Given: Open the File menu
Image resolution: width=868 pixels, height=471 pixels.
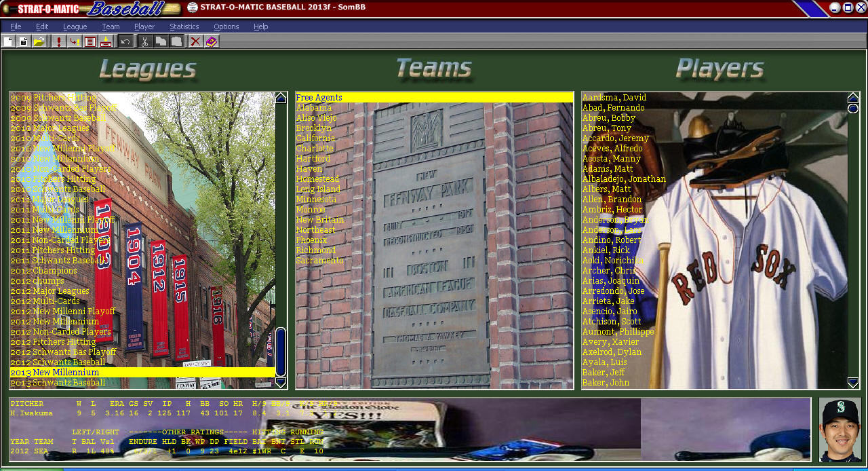Looking at the screenshot, I should 16,26.
